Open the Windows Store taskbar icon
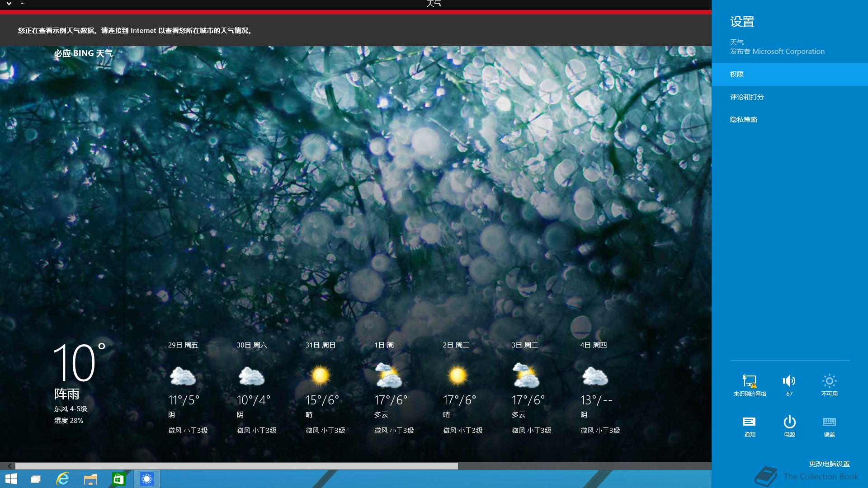 pyautogui.click(x=118, y=479)
